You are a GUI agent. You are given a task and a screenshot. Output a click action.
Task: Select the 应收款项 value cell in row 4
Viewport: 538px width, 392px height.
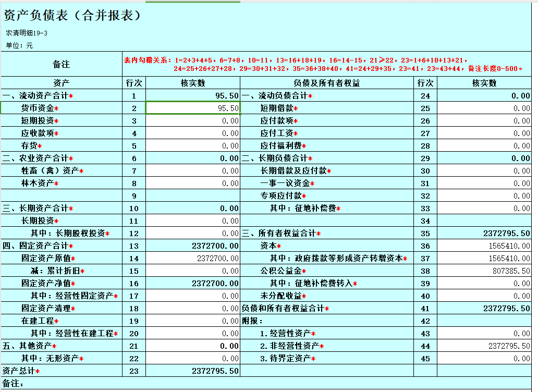click(x=193, y=133)
